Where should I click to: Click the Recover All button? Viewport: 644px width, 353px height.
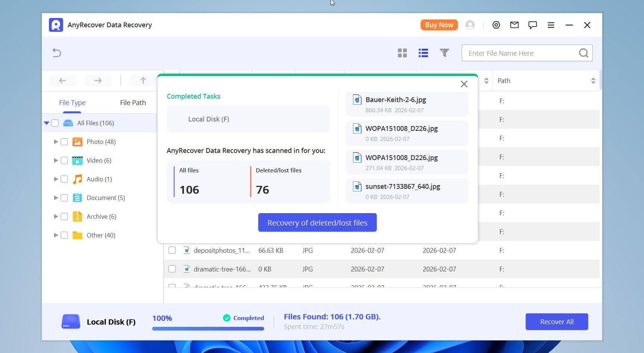(x=557, y=322)
